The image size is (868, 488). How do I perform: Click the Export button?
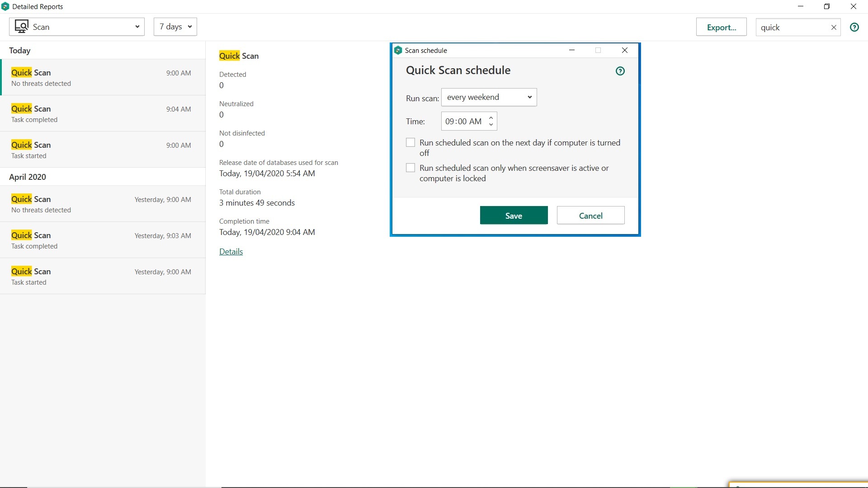click(x=721, y=28)
